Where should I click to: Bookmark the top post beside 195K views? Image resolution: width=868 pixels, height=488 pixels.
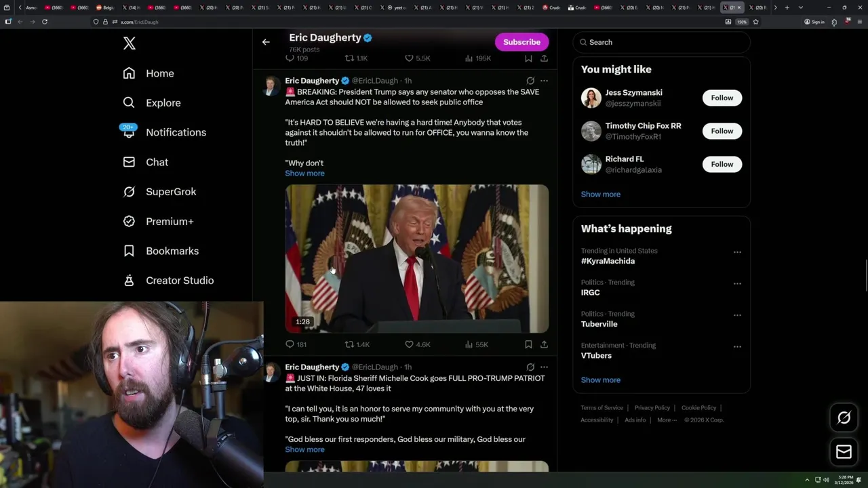[x=528, y=58]
